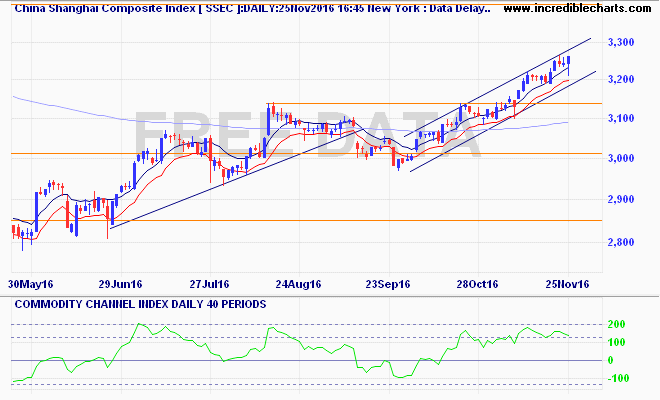
Task: Select the 0 CCI axis label
Action: (x=610, y=360)
